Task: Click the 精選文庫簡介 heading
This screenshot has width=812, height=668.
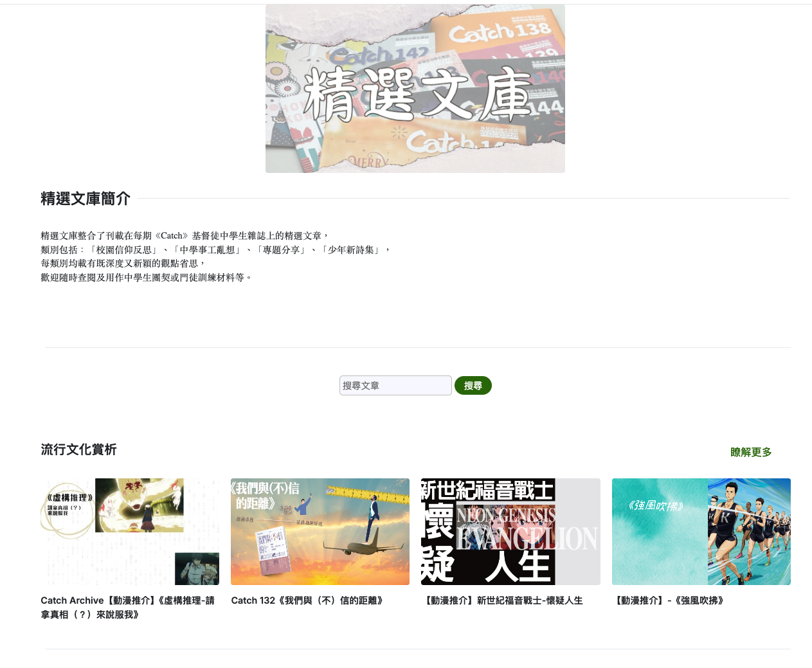Action: point(86,199)
